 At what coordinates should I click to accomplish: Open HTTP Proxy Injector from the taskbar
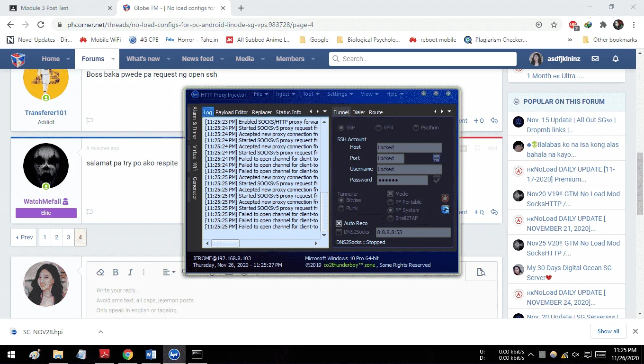pyautogui.click(x=174, y=354)
